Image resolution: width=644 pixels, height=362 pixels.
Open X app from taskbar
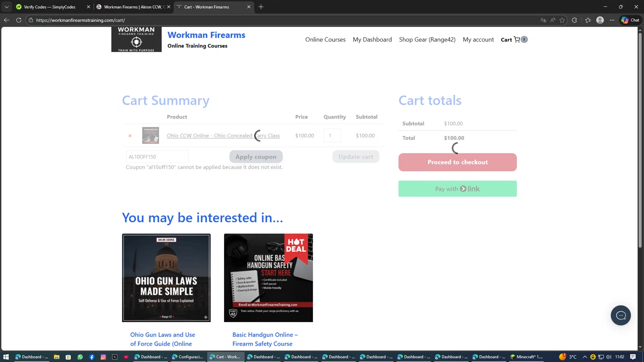115,357
